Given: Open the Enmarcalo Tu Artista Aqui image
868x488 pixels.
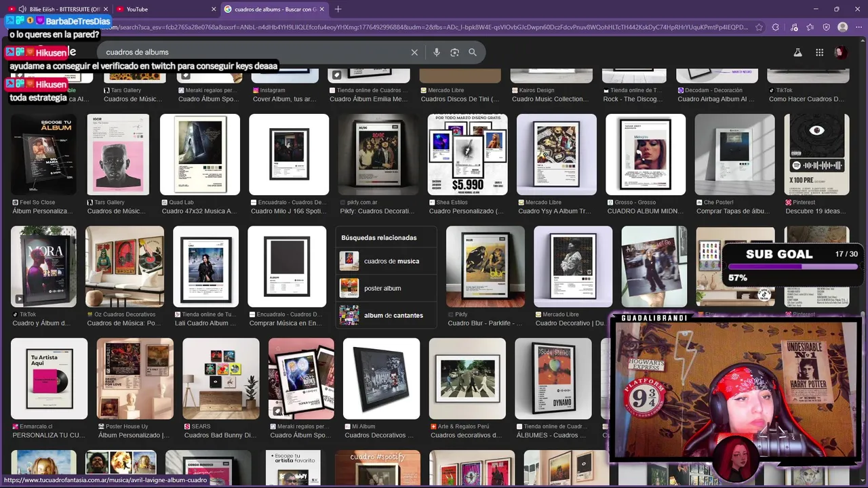Looking at the screenshot, I should (x=49, y=378).
